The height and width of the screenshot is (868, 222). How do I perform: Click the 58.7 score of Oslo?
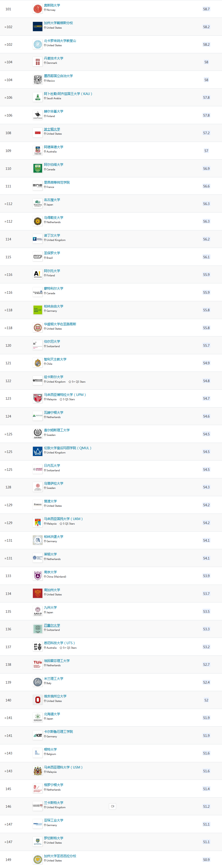(206, 9)
